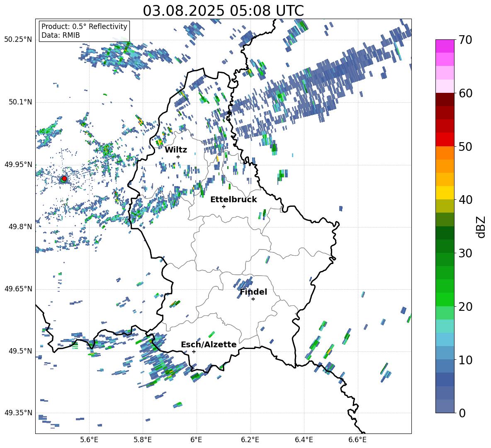This screenshot has height=448, width=491.
Task: Click the yellow colorbar segment above 40
Action: 445,193
